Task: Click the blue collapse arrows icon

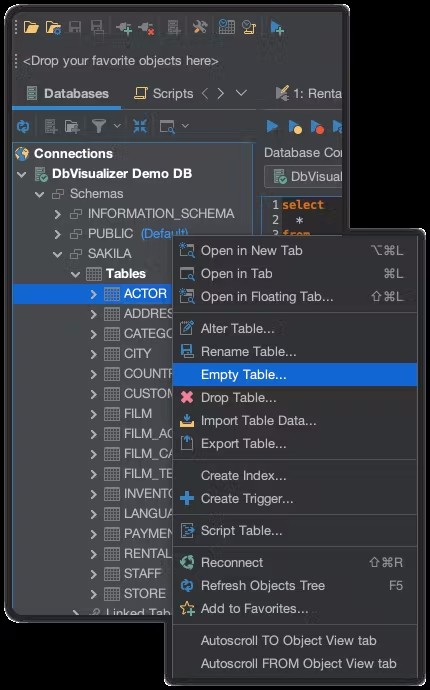Action: 140,126
